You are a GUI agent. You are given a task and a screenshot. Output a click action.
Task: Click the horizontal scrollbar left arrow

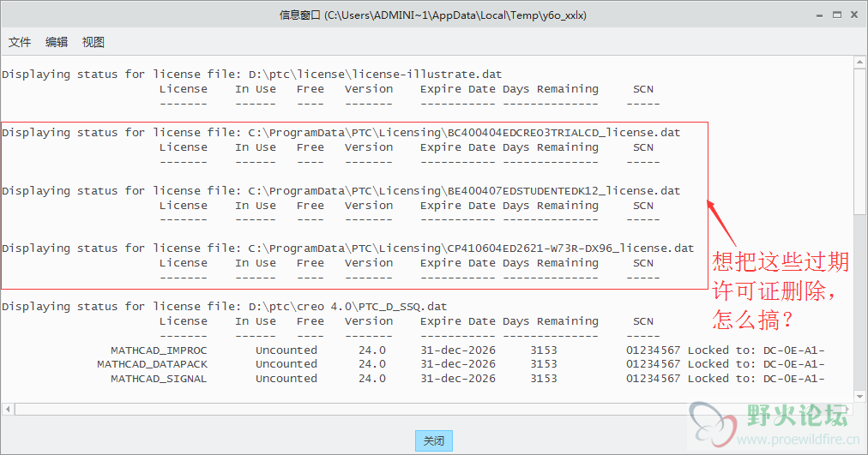click(x=8, y=409)
